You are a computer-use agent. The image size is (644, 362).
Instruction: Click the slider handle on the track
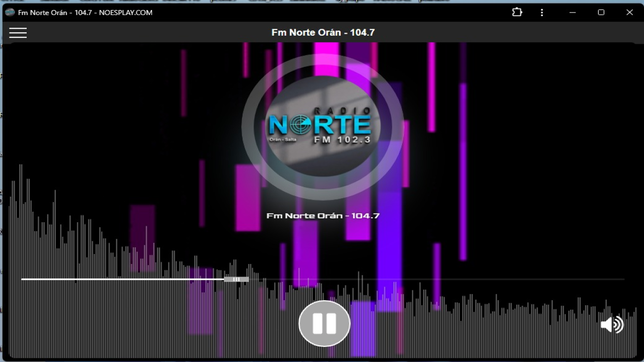pyautogui.click(x=236, y=279)
